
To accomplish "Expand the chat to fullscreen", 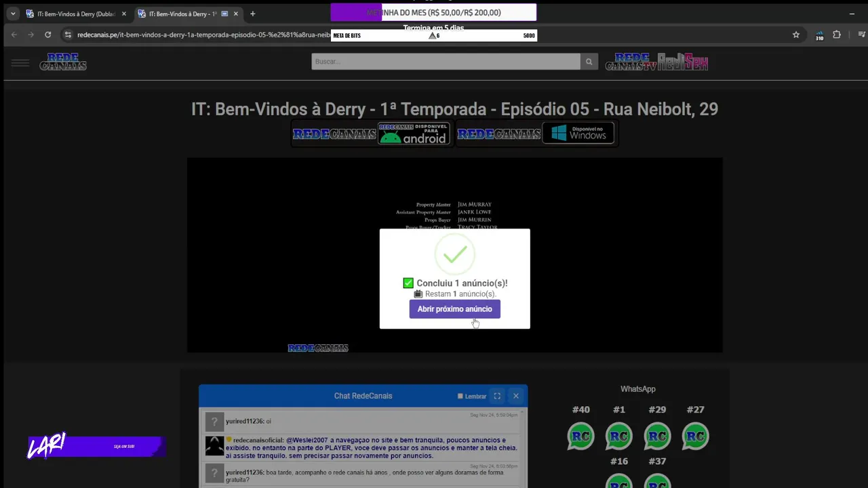I will 497,396.
